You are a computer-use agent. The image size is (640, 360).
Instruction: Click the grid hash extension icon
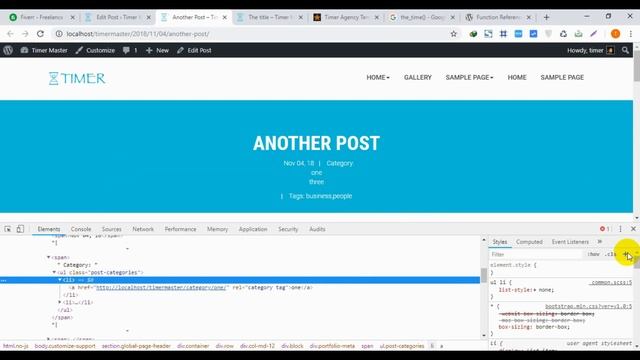[503, 34]
